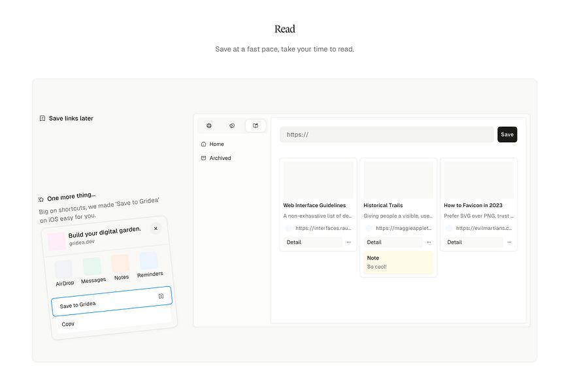Screen dimensions: 564x392
Task: Click the pink gridea.dev site thumbnail
Action: click(56, 242)
